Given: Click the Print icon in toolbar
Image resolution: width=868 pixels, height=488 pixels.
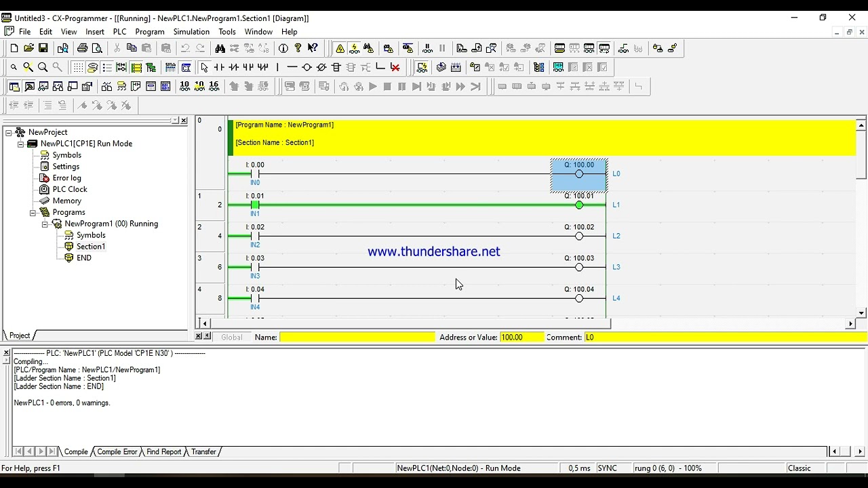Looking at the screenshot, I should click(83, 48).
